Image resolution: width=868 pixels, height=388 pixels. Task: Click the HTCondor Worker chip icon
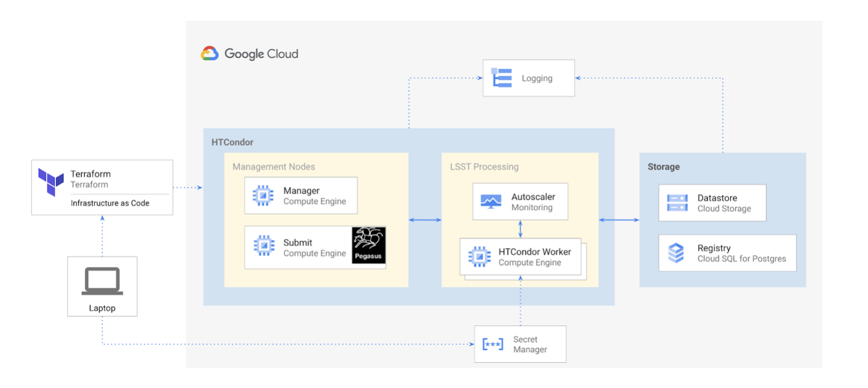(479, 256)
